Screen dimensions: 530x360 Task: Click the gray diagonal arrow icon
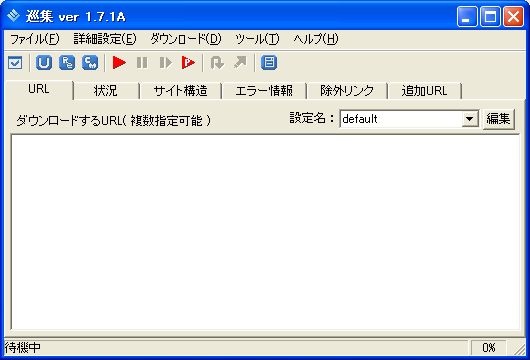[x=240, y=63]
